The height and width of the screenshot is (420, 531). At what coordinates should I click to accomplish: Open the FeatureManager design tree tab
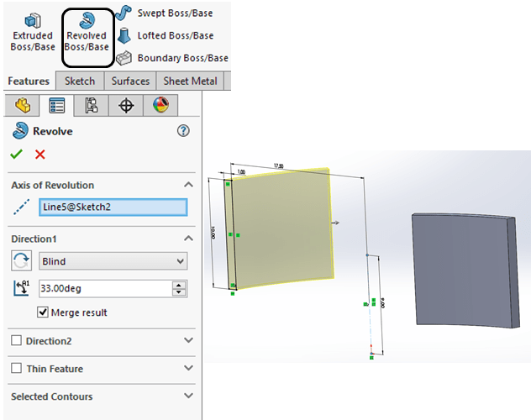(x=22, y=105)
